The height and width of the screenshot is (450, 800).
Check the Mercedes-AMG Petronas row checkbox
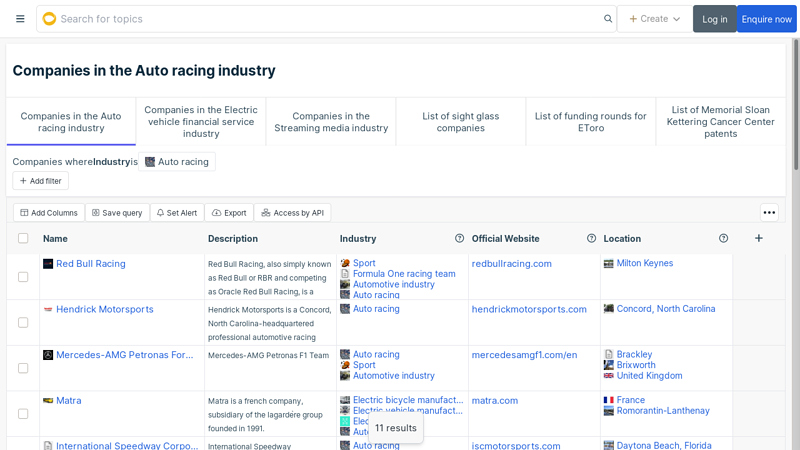click(x=23, y=368)
